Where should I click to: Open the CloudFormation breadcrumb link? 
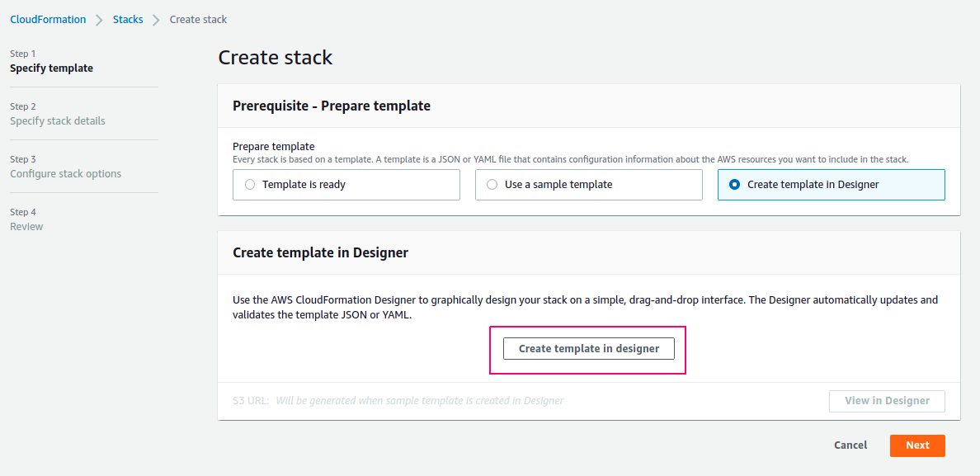click(x=48, y=19)
